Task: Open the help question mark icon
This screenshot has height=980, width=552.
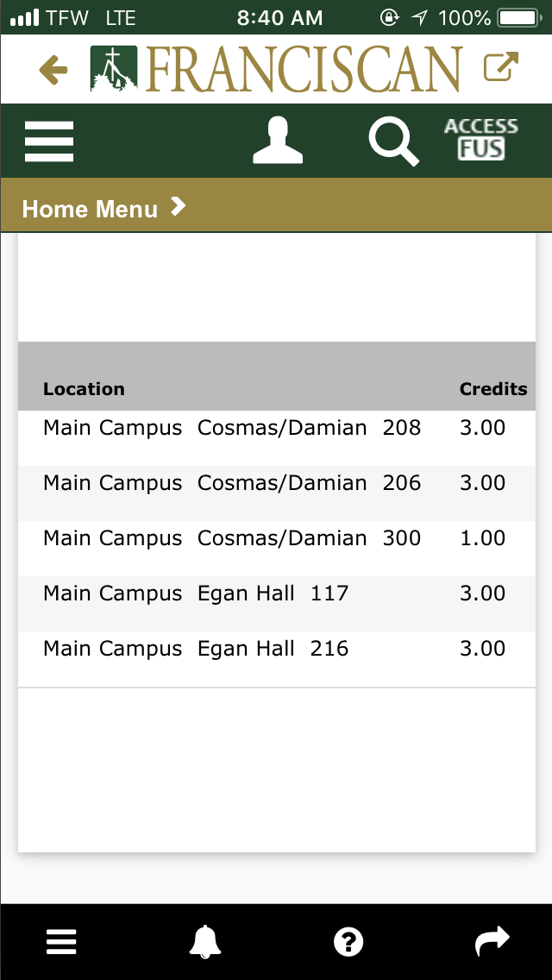Action: pyautogui.click(x=348, y=942)
